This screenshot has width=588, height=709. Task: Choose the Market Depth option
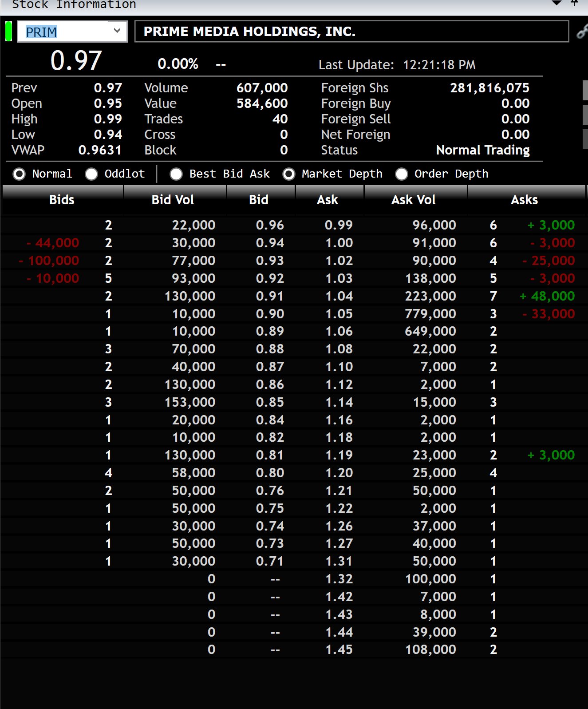coord(288,174)
